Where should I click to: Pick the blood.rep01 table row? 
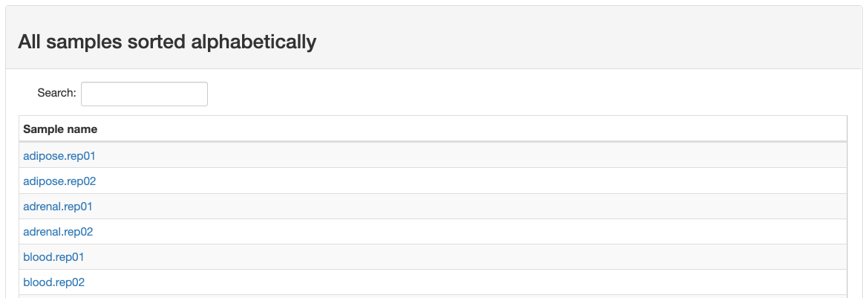coord(446,257)
